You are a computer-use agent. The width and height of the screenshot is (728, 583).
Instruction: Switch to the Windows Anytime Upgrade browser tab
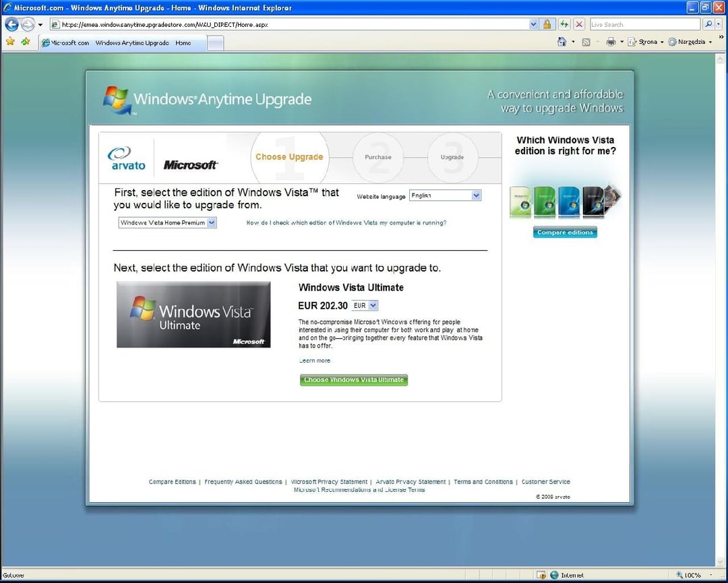coord(121,42)
